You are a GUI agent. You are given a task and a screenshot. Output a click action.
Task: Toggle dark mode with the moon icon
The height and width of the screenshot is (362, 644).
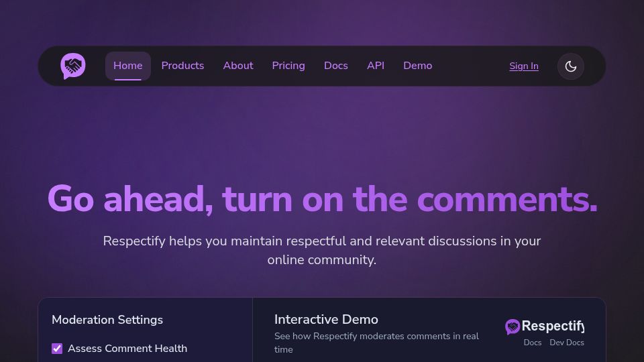tap(570, 66)
